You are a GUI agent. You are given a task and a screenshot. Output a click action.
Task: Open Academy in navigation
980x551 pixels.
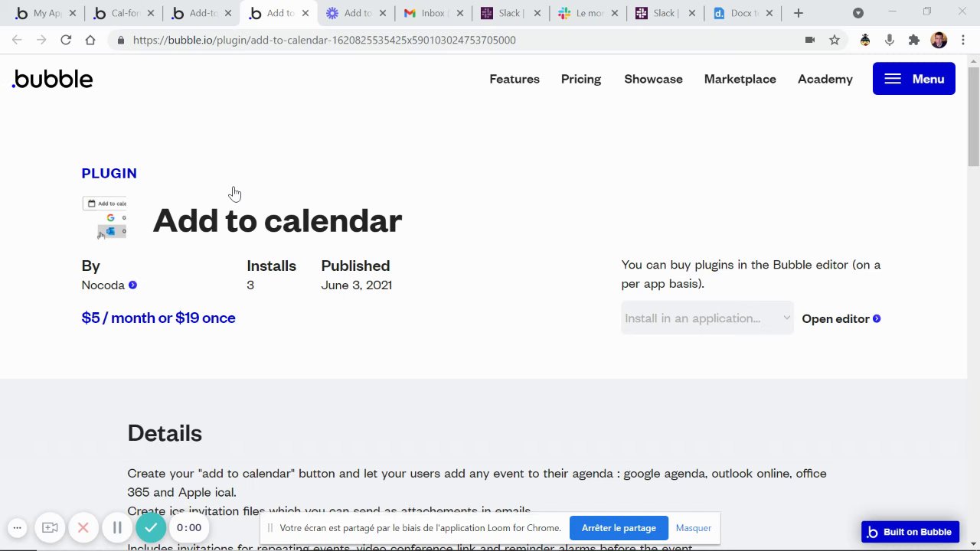[825, 79]
